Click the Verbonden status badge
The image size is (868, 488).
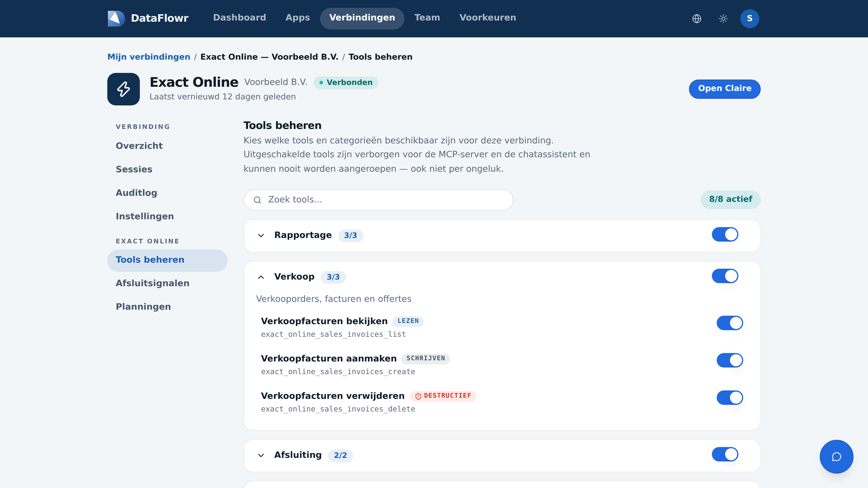[345, 83]
